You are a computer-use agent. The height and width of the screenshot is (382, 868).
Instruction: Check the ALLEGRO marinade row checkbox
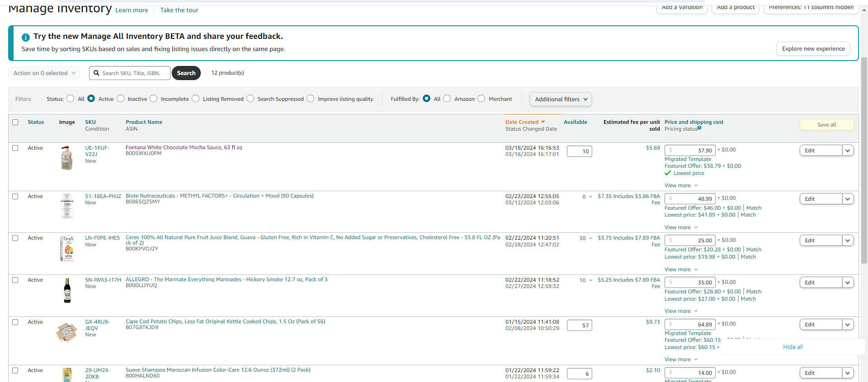[15, 280]
